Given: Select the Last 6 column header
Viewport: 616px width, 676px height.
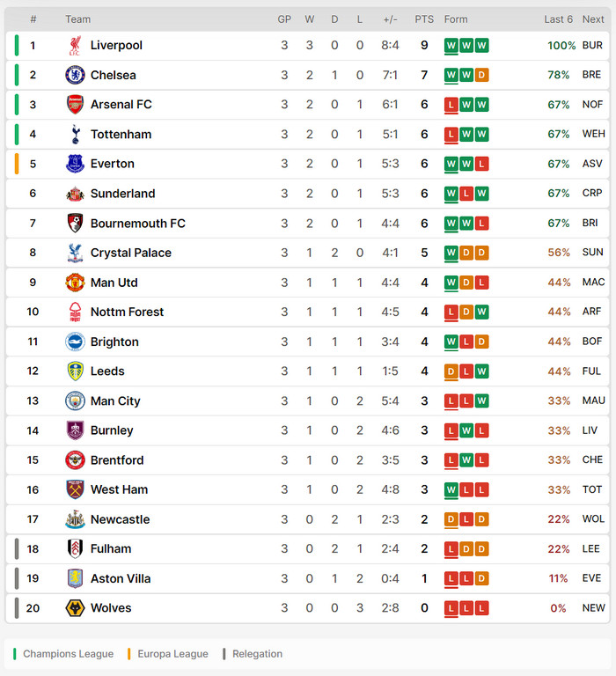Looking at the screenshot, I should (558, 19).
